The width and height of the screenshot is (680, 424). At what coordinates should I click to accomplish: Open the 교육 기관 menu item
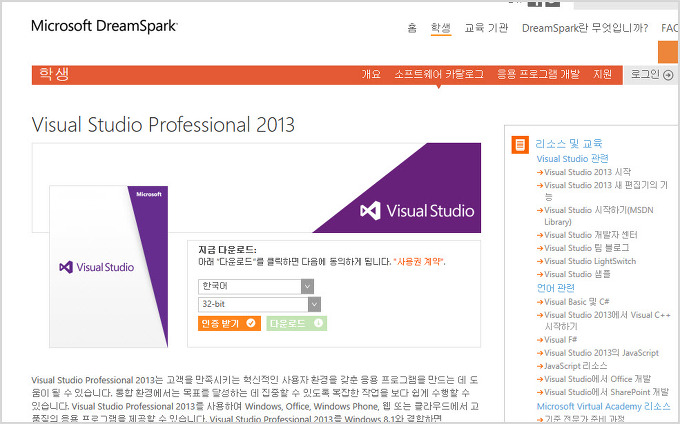click(486, 27)
